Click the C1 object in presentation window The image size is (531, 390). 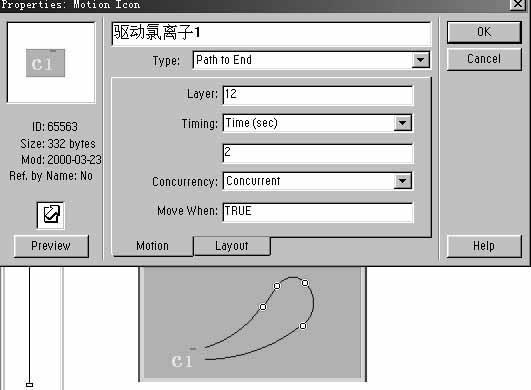pyautogui.click(x=183, y=360)
